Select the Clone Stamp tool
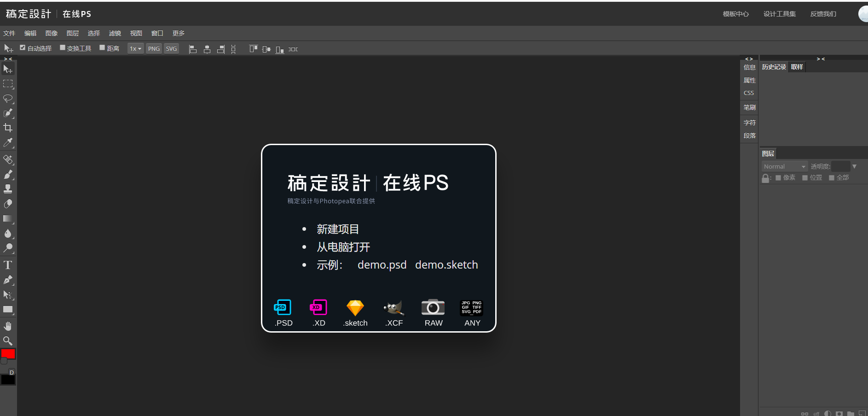 (x=8, y=189)
